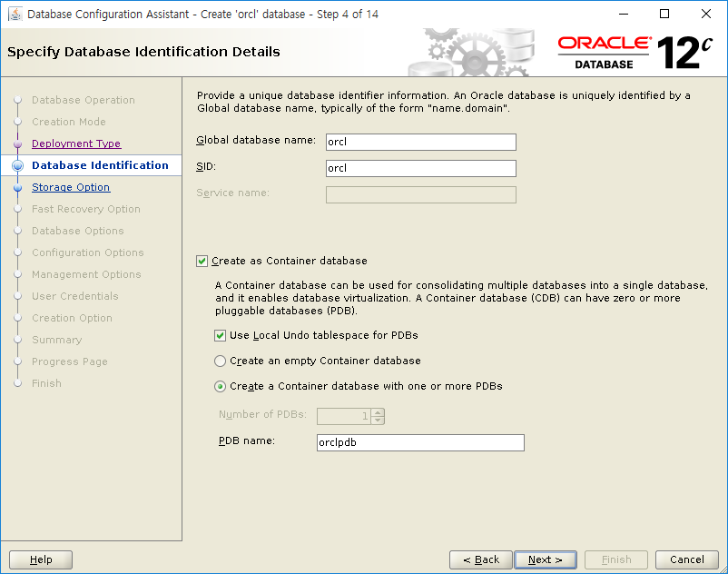Focus the SID input field

[420, 168]
